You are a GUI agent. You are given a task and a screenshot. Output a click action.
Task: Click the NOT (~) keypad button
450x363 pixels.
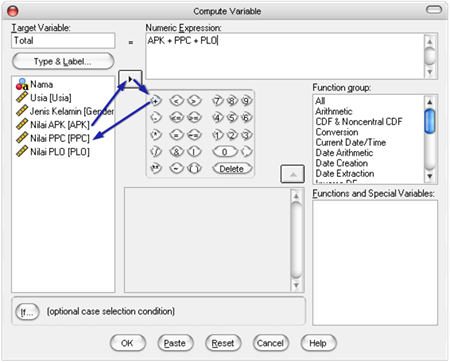tap(177, 168)
